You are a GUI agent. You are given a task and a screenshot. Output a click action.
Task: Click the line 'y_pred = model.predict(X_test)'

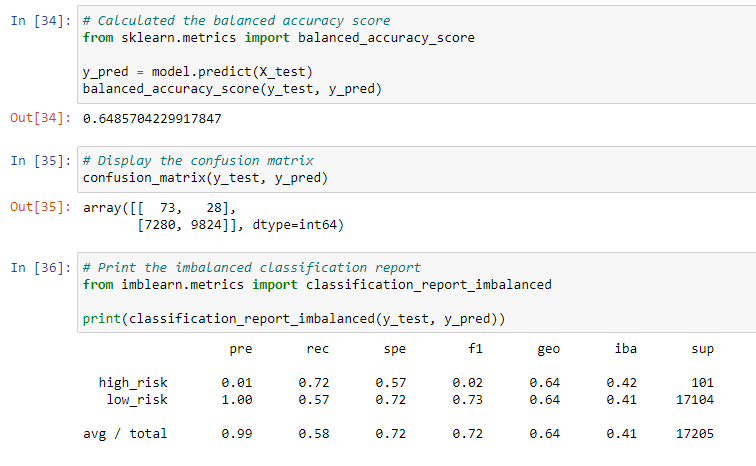198,72
